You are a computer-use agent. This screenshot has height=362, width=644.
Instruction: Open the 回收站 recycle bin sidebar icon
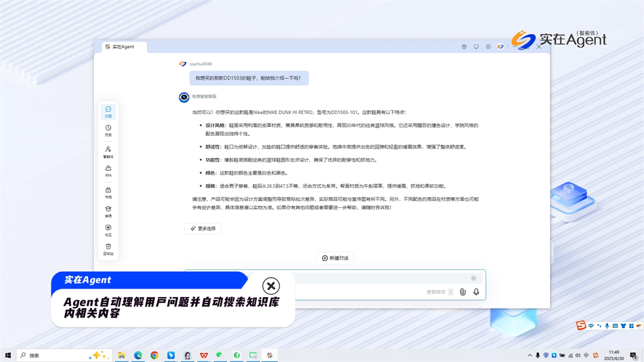108,249
